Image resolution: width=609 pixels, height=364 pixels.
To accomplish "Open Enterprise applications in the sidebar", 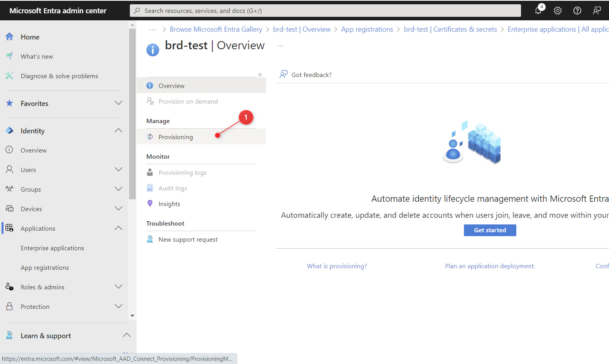I will coord(52,248).
